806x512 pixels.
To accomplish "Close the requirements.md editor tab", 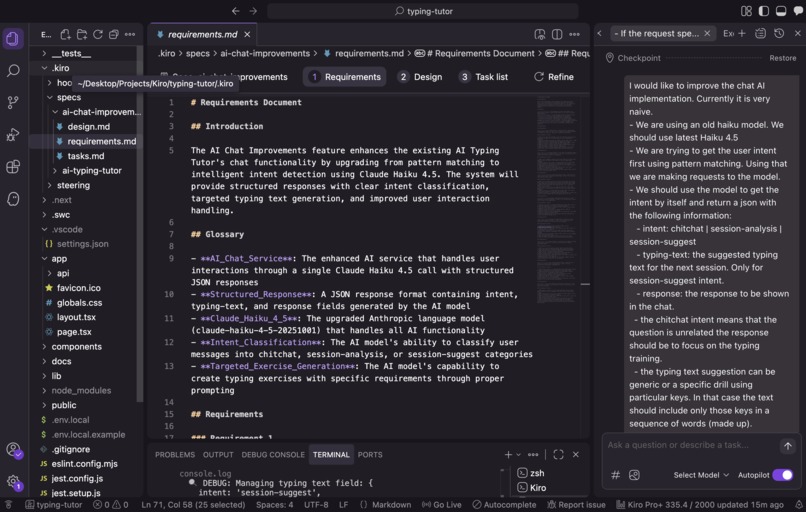I will (x=247, y=34).
